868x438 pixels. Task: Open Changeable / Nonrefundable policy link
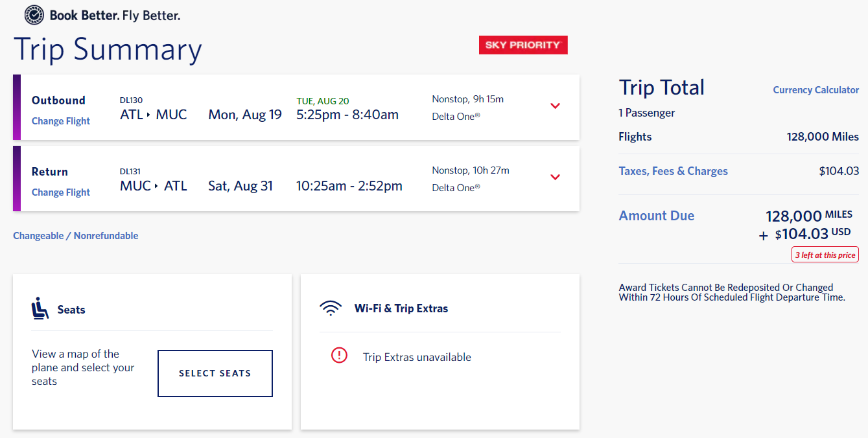[75, 236]
